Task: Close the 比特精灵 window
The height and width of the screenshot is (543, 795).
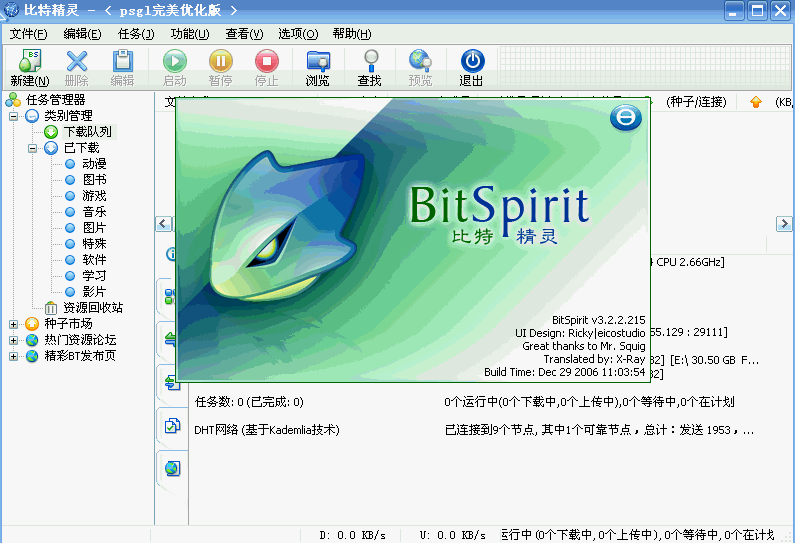Action: click(x=781, y=11)
